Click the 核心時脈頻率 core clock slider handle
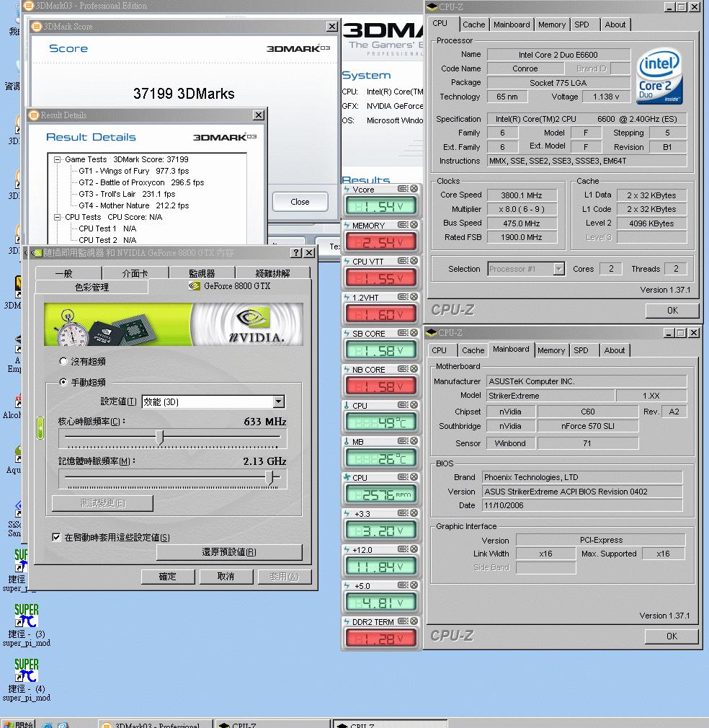The width and height of the screenshot is (709, 728). (x=160, y=438)
